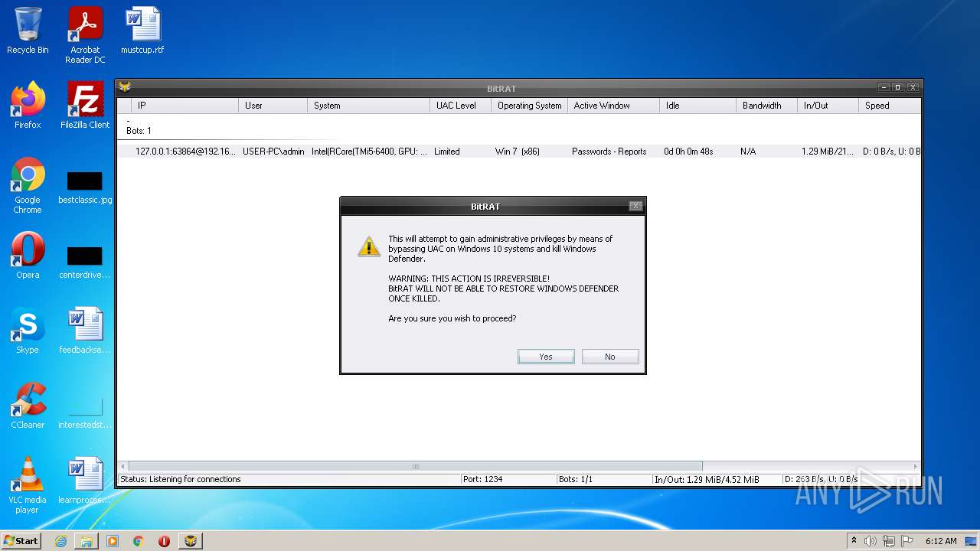Click the Passwords - Reports cell
Image resolution: width=980 pixels, height=551 pixels.
(609, 152)
